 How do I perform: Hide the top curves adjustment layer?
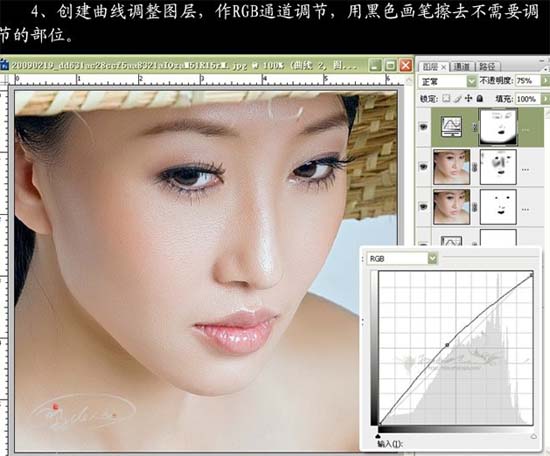click(x=424, y=127)
